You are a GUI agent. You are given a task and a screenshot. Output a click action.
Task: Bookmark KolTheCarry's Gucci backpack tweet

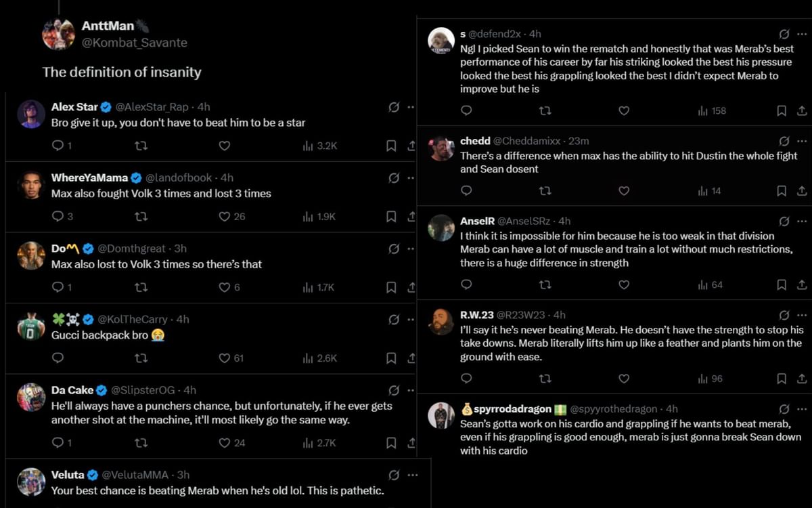[x=390, y=358]
